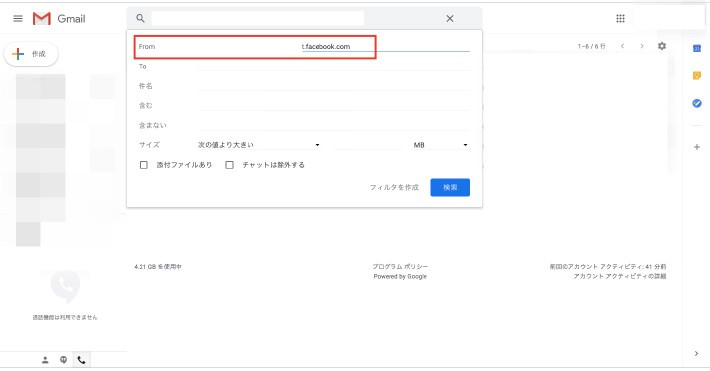The height and width of the screenshot is (371, 710).
Task: Click フィルタを作成 create filter button
Action: click(x=394, y=187)
